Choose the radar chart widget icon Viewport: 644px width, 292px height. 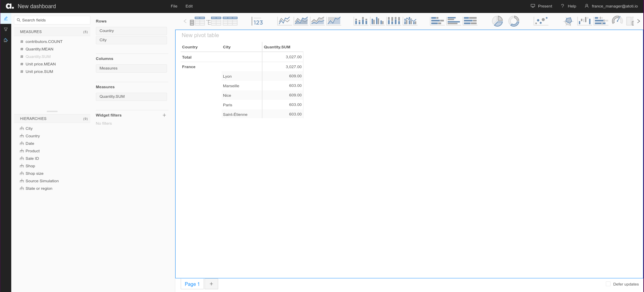pos(568,21)
